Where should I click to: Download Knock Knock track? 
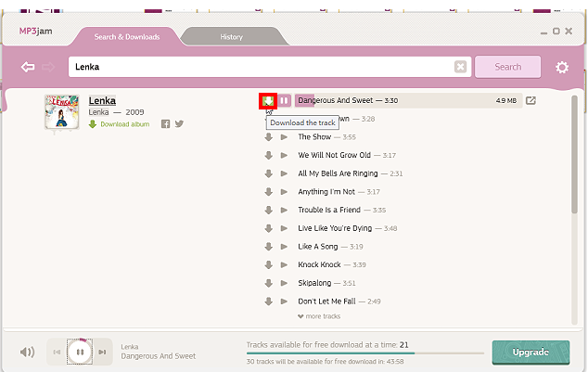(x=269, y=264)
